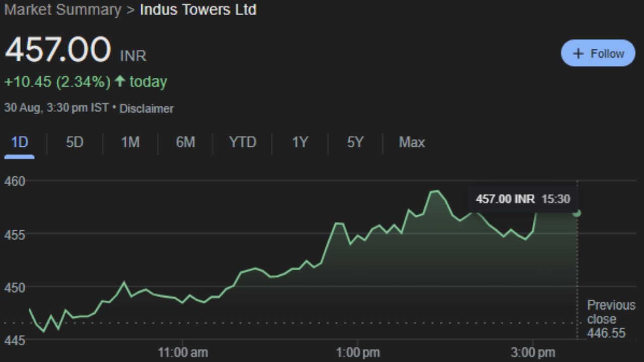The height and width of the screenshot is (362, 644).
Task: Click the 445 y-axis label
Action: click(14, 341)
